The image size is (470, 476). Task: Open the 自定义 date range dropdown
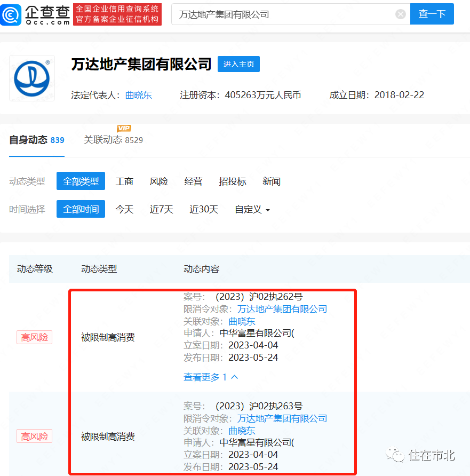[252, 209]
